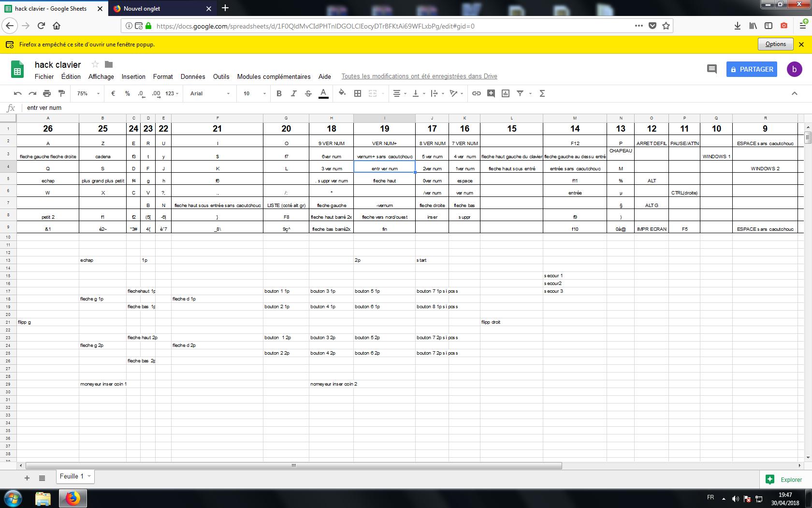The image size is (812, 508).
Task: Open the Google account avatar 'b'
Action: point(794,69)
